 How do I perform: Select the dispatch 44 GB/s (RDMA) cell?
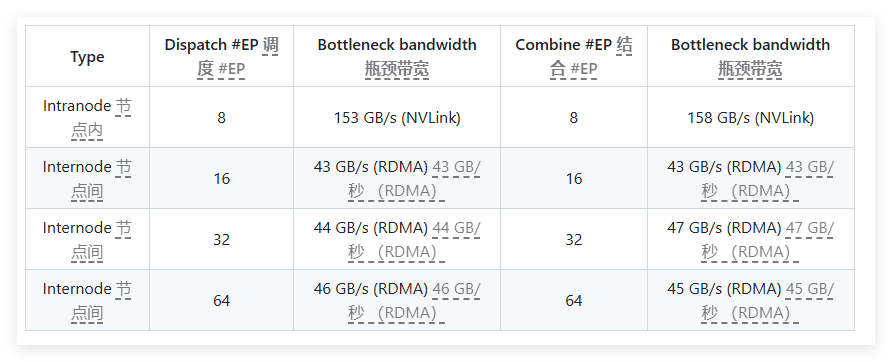coord(397,239)
